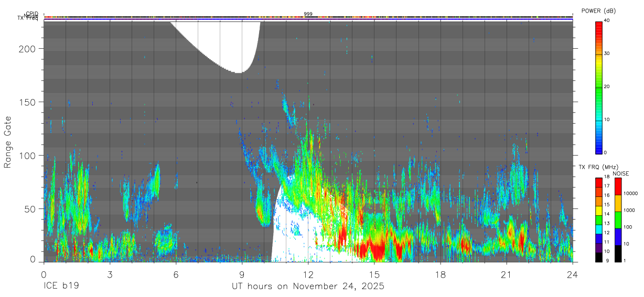Click the TX FRQ (MHz) legend title
The height and width of the screenshot is (297, 644).
[x=599, y=167]
